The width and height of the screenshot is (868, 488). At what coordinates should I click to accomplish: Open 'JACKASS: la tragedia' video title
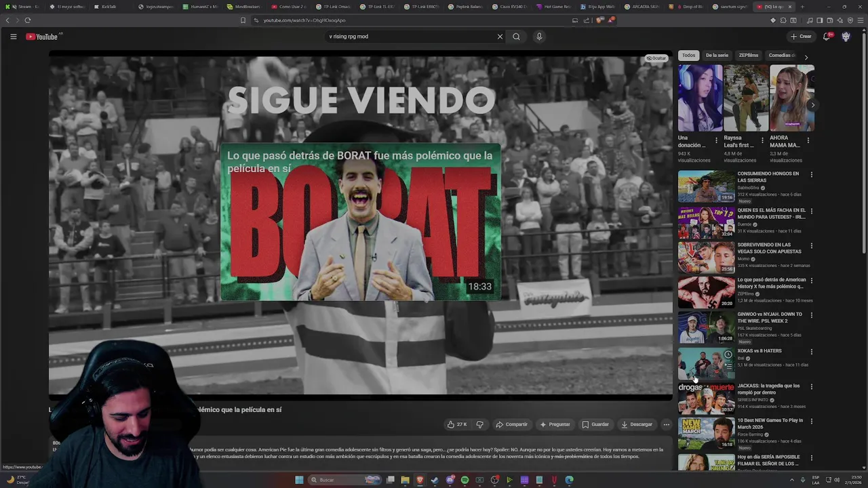point(768,389)
